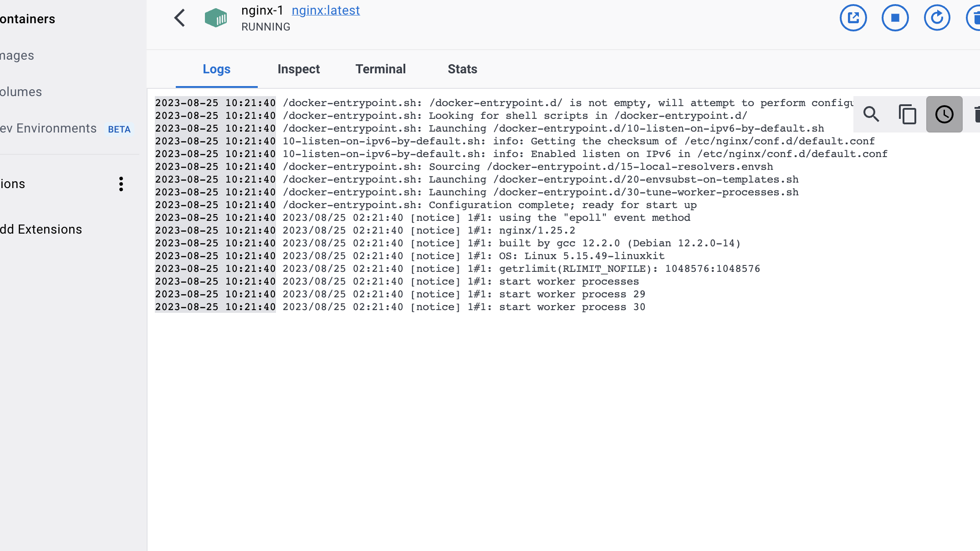The image size is (980, 551).
Task: Open nginx-1 in browser icon
Action: [853, 18]
